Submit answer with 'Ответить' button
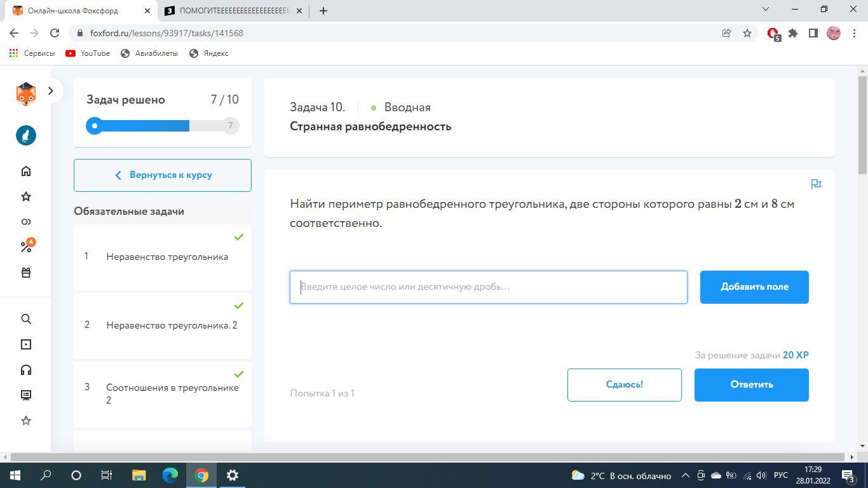Screen dimensions: 868x488 tap(752, 385)
